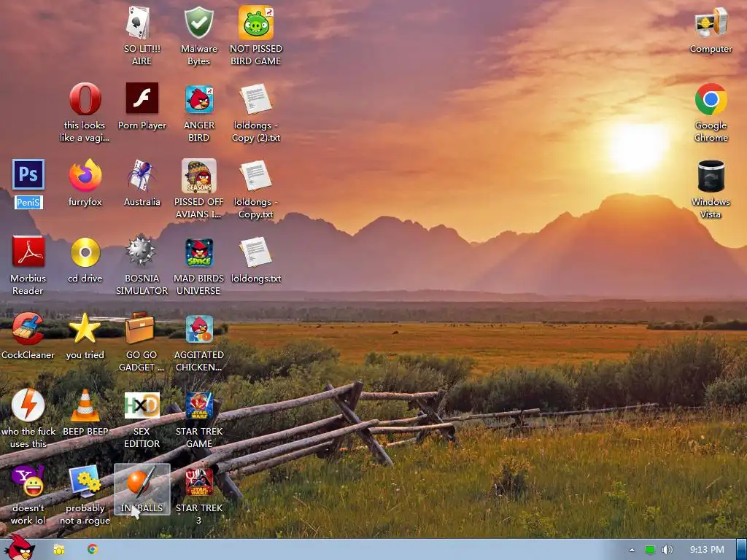Select the PeniS Photoshop icon

click(x=28, y=174)
